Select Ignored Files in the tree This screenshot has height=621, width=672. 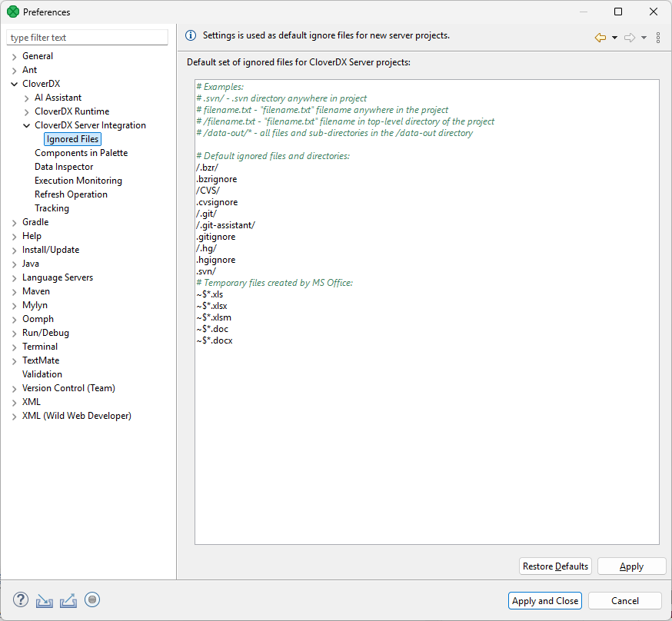[x=72, y=139]
